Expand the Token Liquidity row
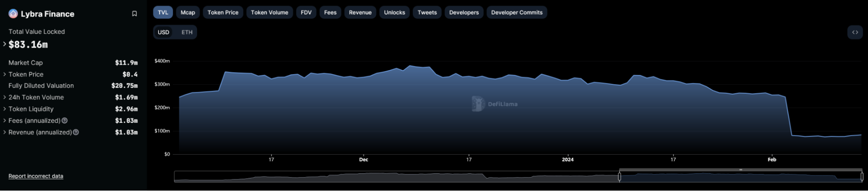Viewport: 868px width, 191px height. point(5,109)
